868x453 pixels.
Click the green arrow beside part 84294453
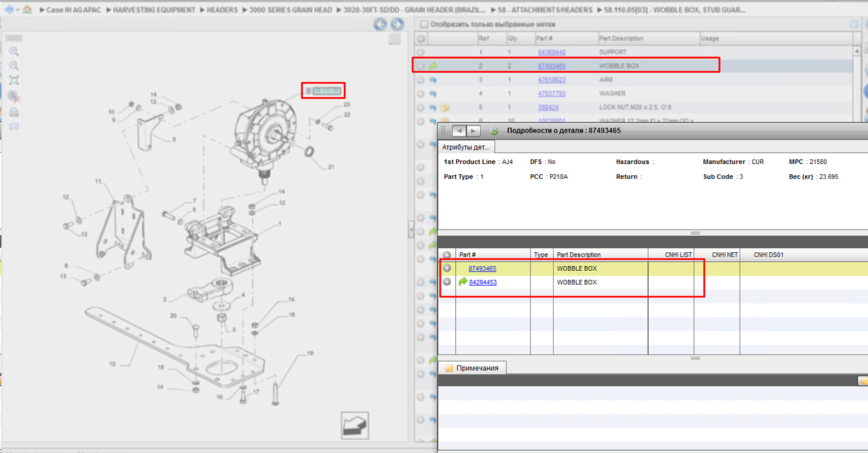pyautogui.click(x=463, y=282)
